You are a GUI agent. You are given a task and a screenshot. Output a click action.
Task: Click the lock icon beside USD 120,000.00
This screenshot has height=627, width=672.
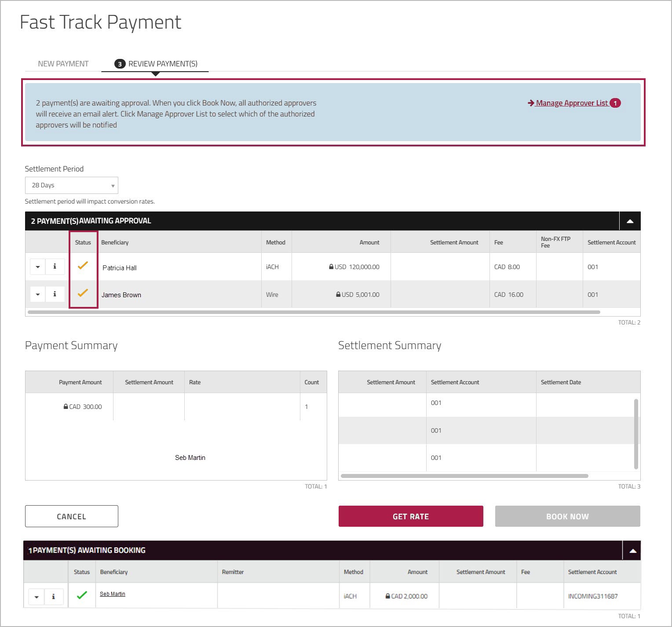click(331, 266)
